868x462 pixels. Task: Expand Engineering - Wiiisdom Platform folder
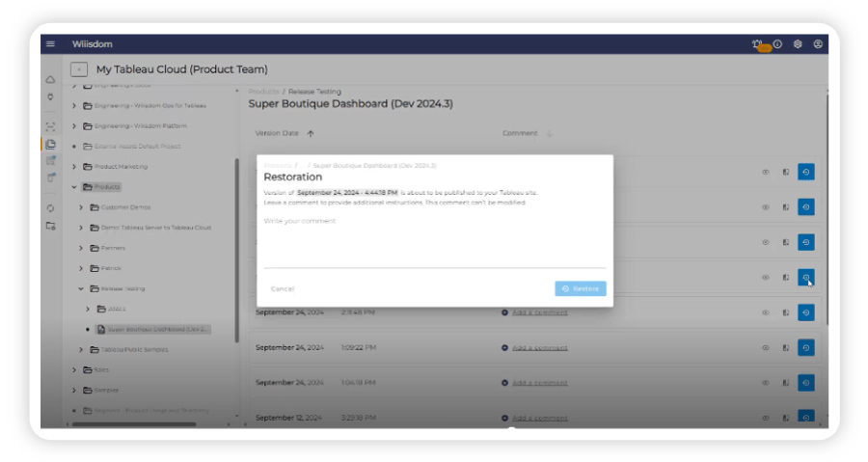tap(74, 126)
